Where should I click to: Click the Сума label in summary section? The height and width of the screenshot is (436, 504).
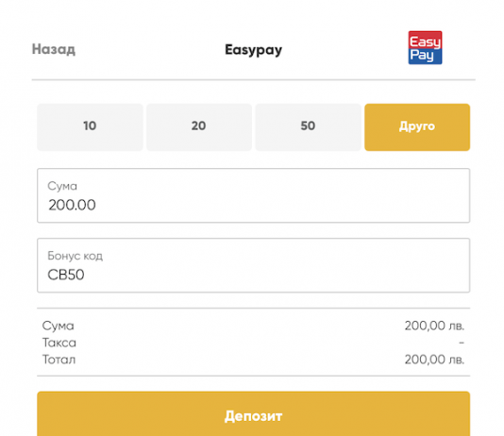click(59, 326)
